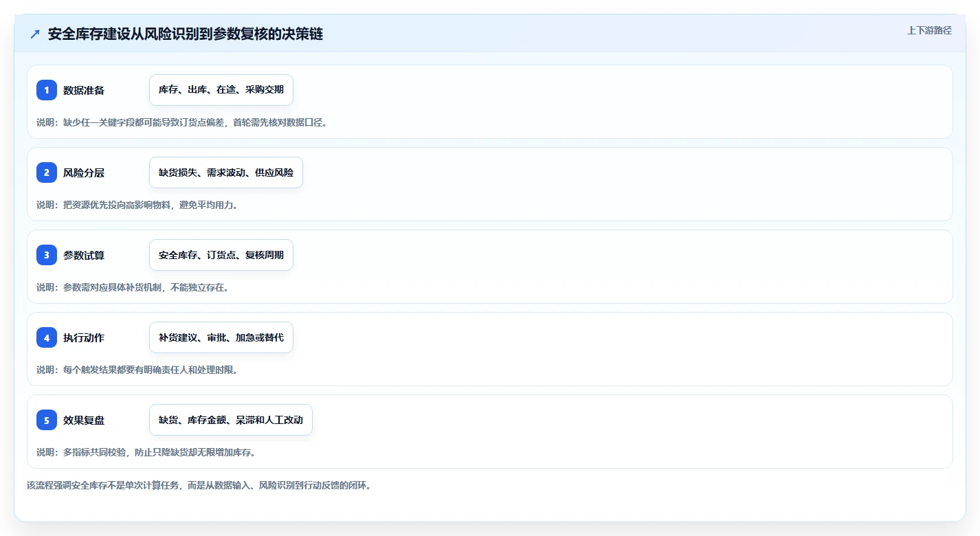Select the 缺货损失、需求波动、供应风险 chip

tap(226, 172)
